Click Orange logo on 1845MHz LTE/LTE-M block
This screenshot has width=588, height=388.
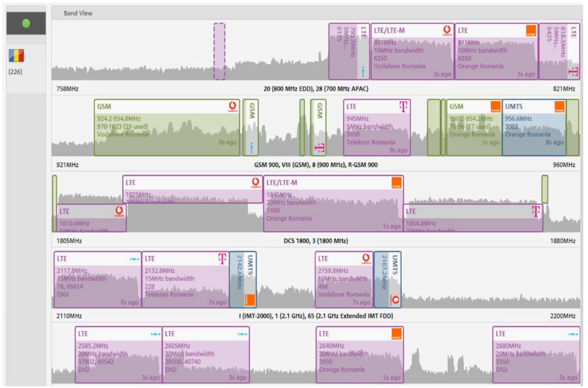pos(397,183)
